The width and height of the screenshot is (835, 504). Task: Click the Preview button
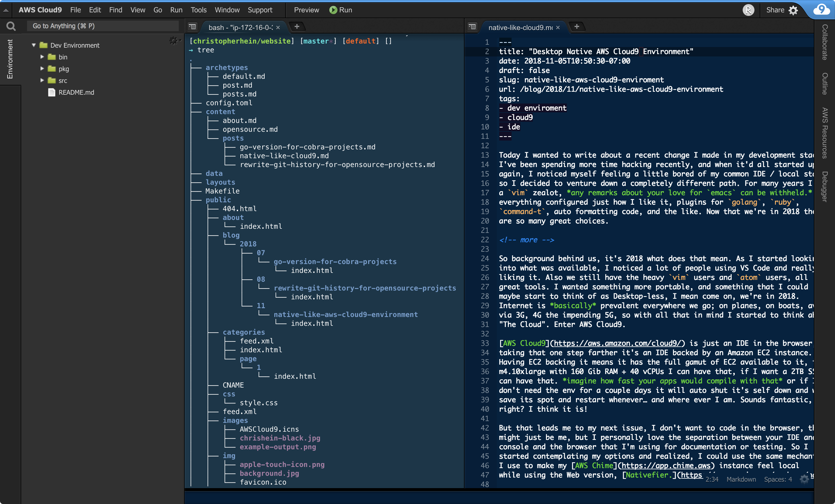(x=306, y=10)
